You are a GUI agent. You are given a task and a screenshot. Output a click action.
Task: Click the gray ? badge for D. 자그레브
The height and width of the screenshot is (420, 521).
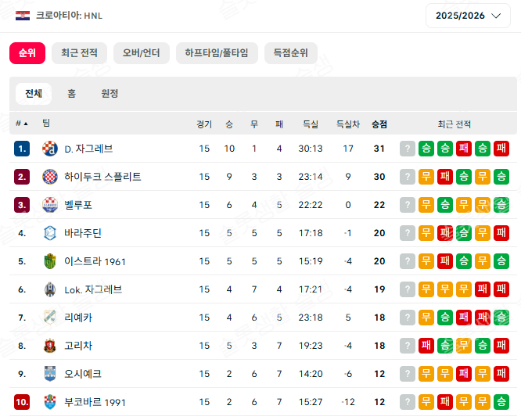407,149
